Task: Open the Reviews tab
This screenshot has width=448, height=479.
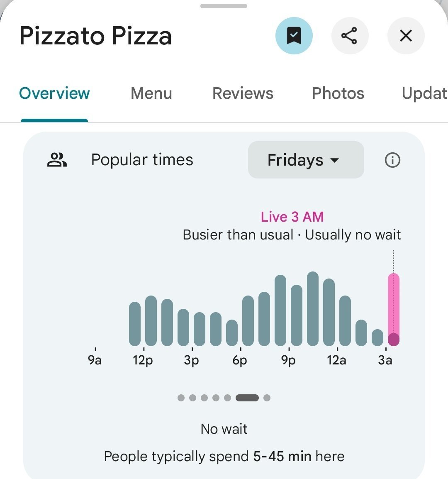Action: [x=243, y=93]
